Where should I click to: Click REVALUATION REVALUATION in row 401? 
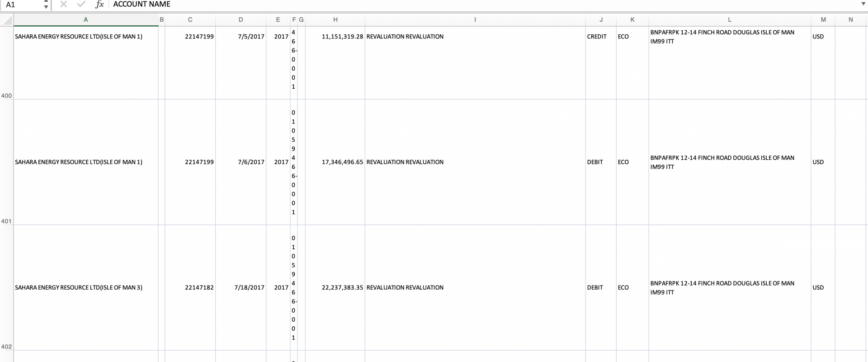point(475,162)
